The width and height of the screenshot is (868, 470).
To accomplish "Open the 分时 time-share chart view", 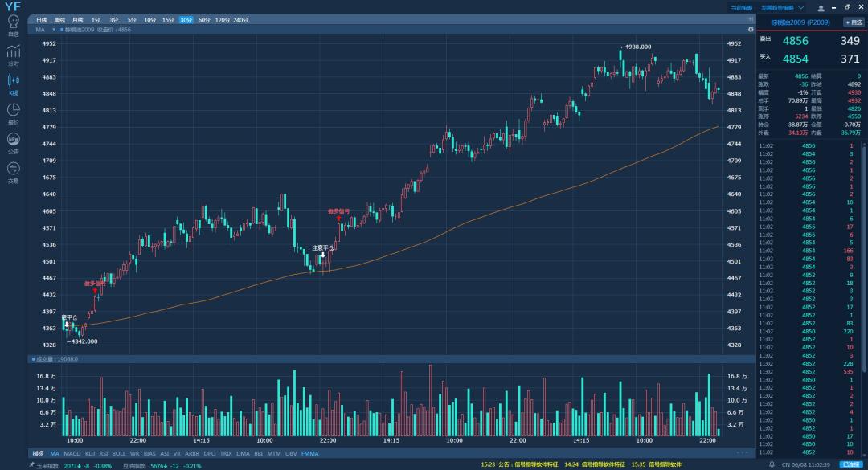I will coord(14,55).
